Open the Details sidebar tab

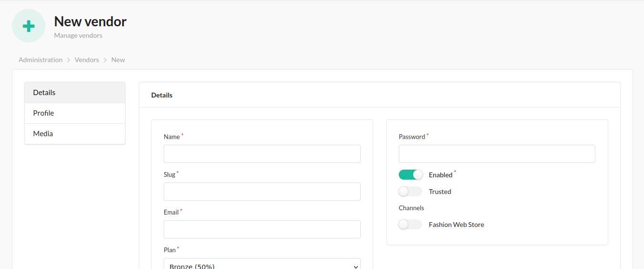[x=75, y=93]
